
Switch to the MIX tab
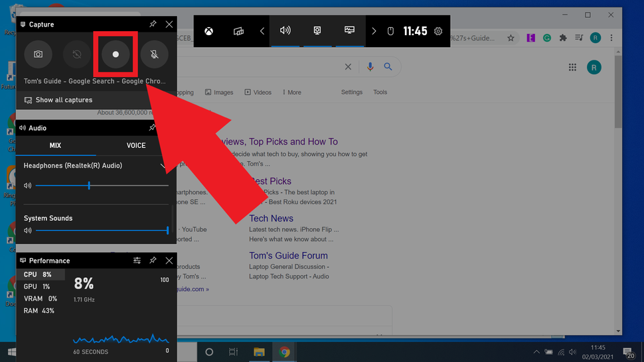56,146
